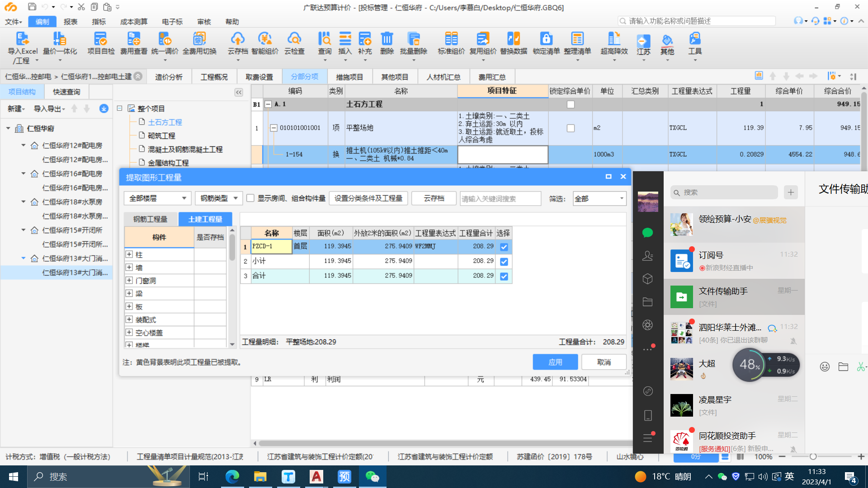The height and width of the screenshot is (488, 868).
Task: Enable 显示房间、组合构件量 checkbox
Action: click(x=250, y=198)
